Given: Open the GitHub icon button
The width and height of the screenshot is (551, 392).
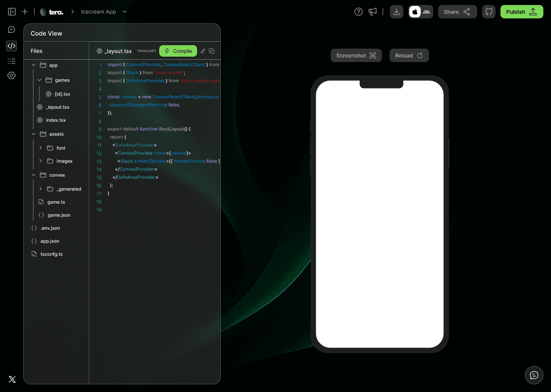Looking at the screenshot, I should 489,12.
